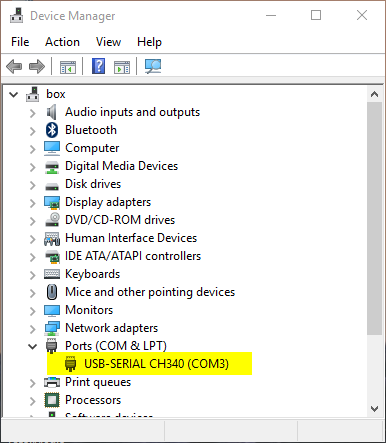Open the Action menu

click(x=62, y=42)
